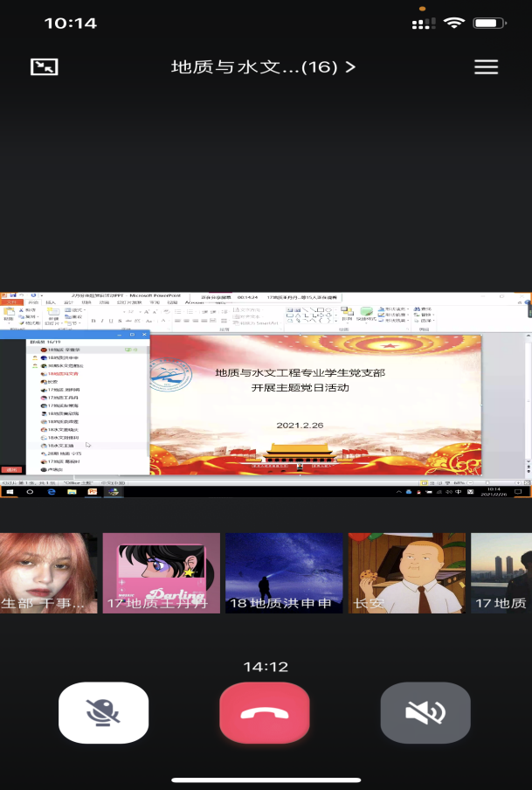The image size is (532, 790).
Task: Minimize call to floating window icon
Action: [43, 67]
